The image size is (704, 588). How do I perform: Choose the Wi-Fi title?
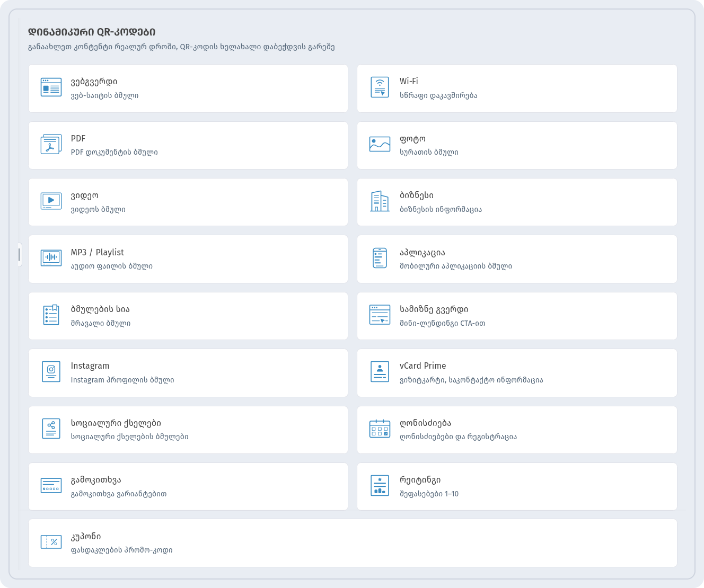(x=409, y=81)
